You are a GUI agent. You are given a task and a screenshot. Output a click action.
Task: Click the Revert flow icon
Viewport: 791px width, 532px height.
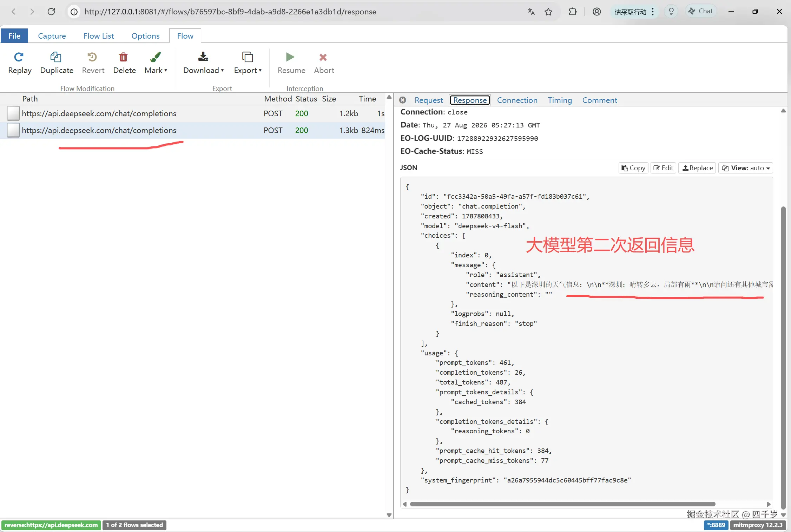93,57
